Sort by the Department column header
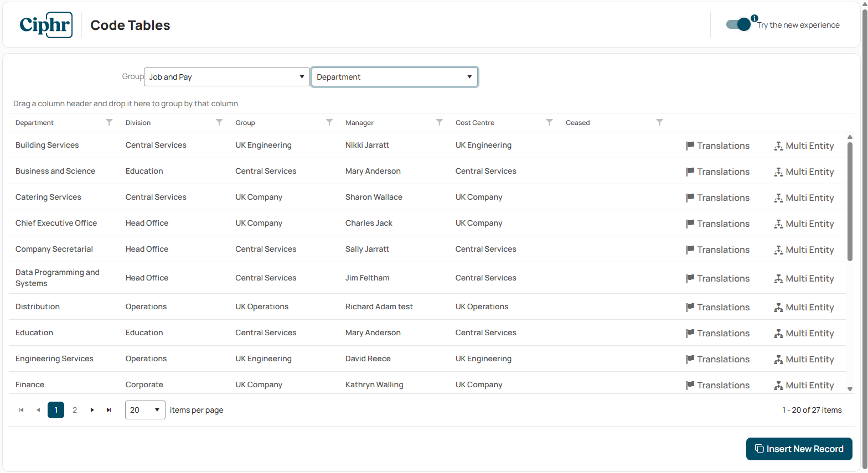 click(34, 123)
